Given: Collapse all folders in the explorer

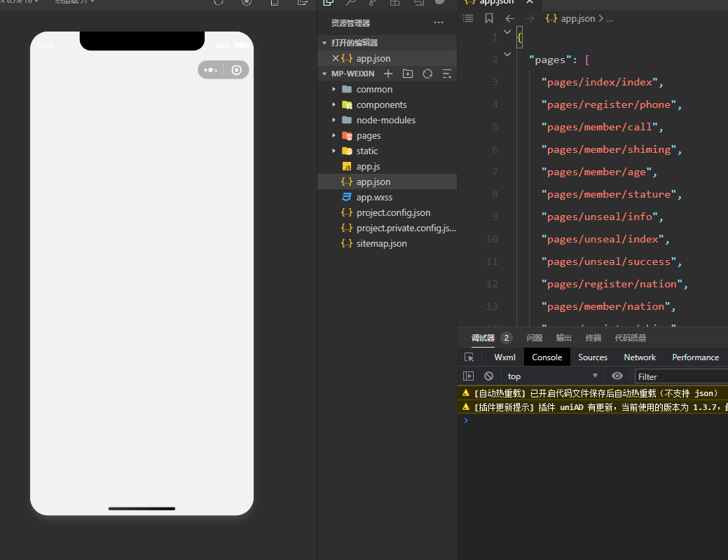Looking at the screenshot, I should pyautogui.click(x=447, y=74).
